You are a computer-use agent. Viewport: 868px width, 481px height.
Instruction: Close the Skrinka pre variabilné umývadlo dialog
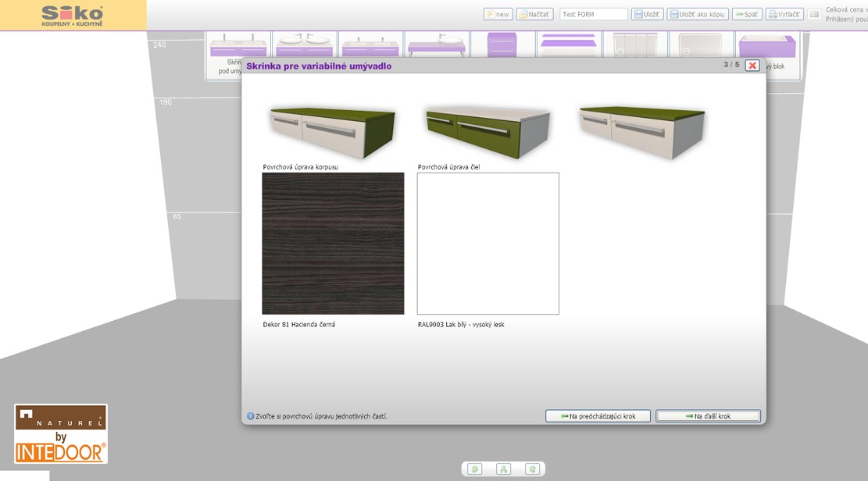click(x=752, y=66)
